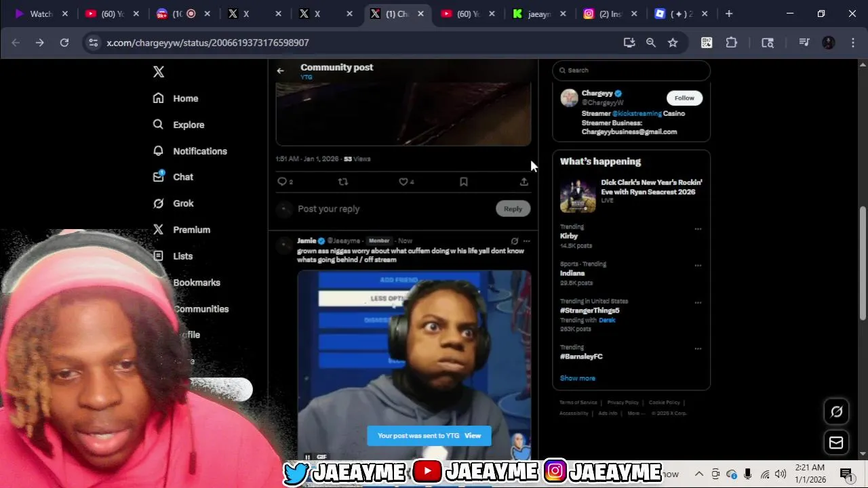Image resolution: width=868 pixels, height=488 pixels.
Task: Open the browser extensions puzzle icon
Action: tap(731, 43)
